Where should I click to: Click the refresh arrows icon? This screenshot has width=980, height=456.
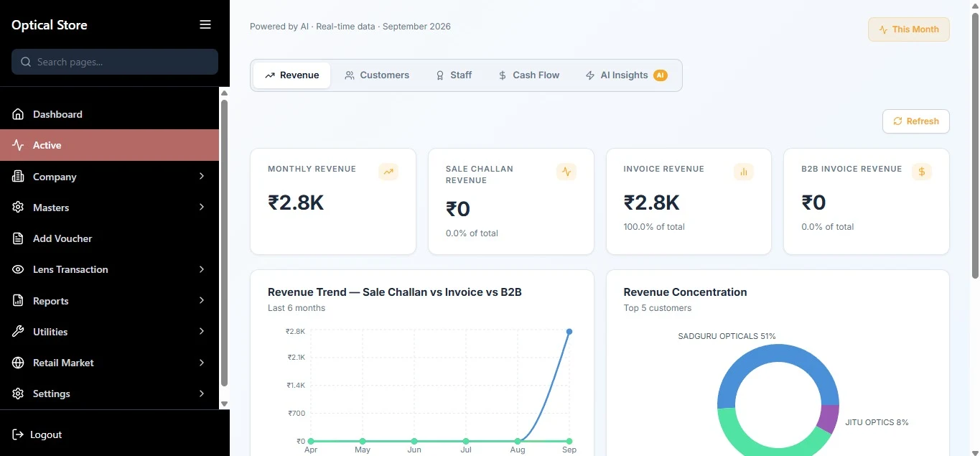pyautogui.click(x=897, y=121)
